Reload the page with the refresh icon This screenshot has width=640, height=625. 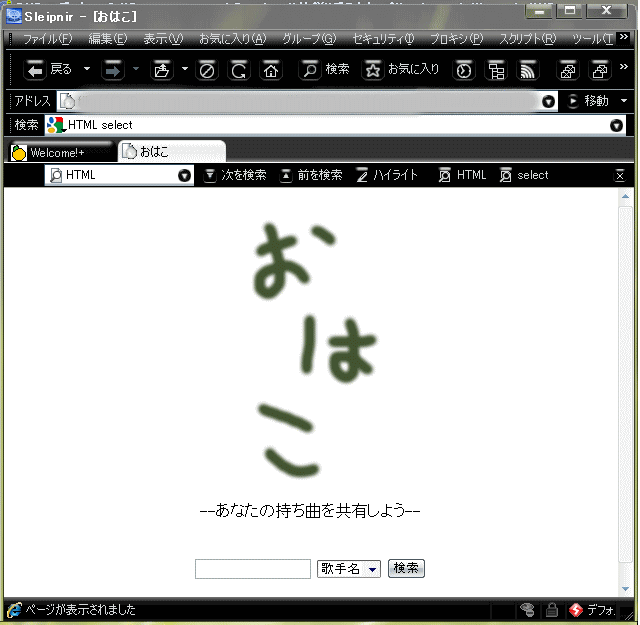coord(239,70)
